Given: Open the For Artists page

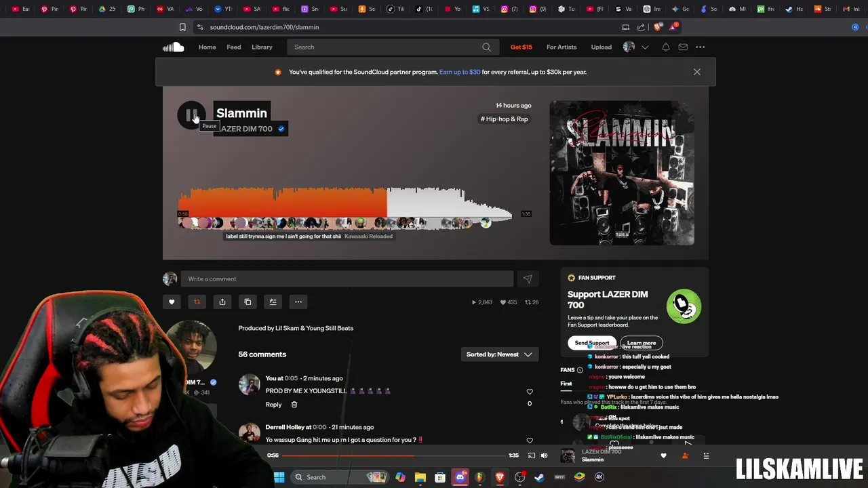Looking at the screenshot, I should coord(561,47).
